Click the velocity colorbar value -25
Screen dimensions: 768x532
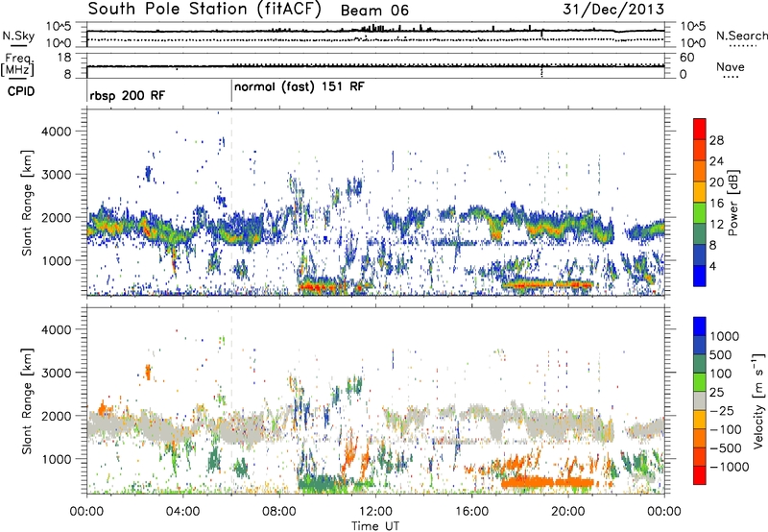(x=724, y=411)
